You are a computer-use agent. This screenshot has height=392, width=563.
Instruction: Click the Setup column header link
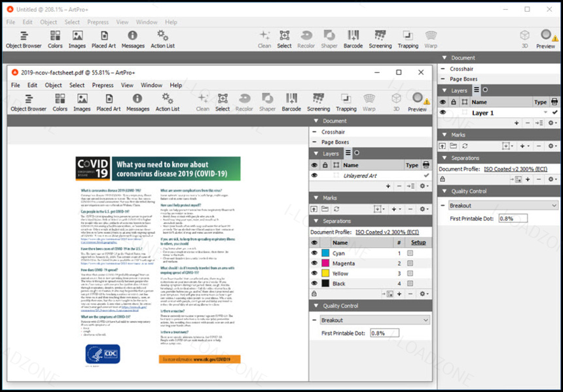pyautogui.click(x=418, y=243)
